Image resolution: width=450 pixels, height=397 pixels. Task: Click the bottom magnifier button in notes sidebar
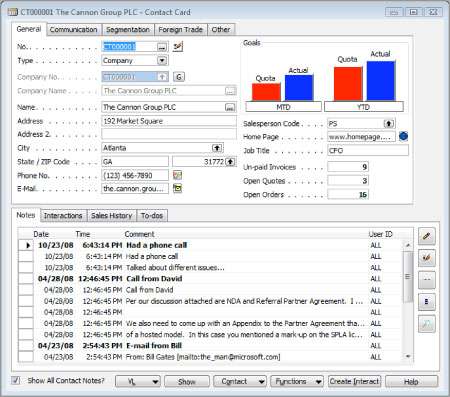click(427, 323)
